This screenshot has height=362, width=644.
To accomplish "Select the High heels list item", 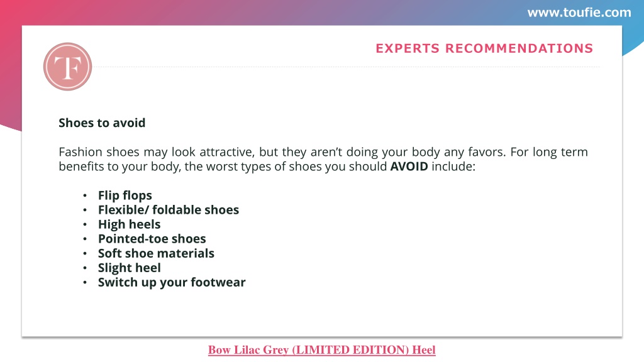I will point(130,224).
